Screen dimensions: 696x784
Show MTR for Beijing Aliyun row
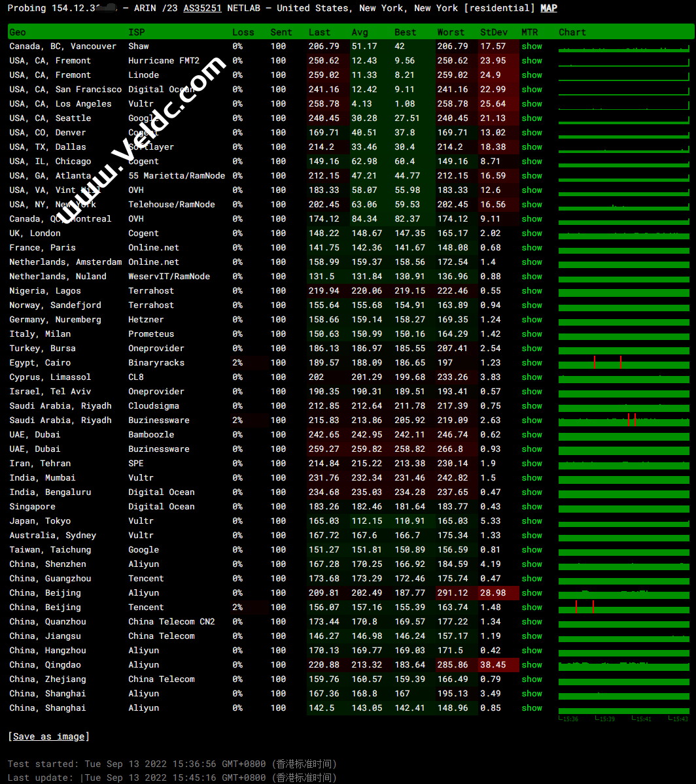point(531,593)
